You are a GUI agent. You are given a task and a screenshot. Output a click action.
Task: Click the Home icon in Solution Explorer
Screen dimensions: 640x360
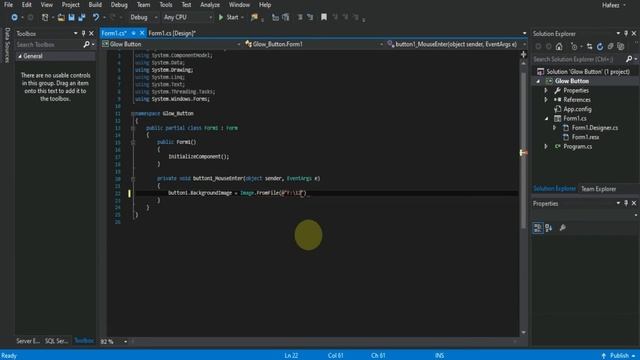pos(559,47)
